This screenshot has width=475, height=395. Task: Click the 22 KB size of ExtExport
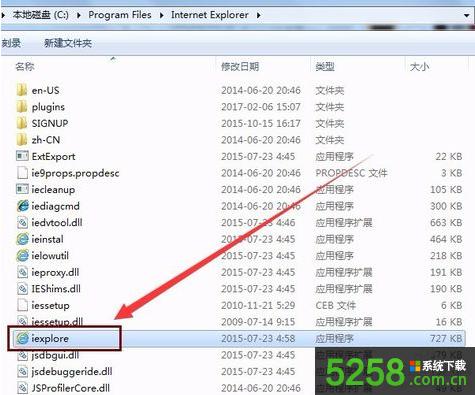click(x=449, y=156)
